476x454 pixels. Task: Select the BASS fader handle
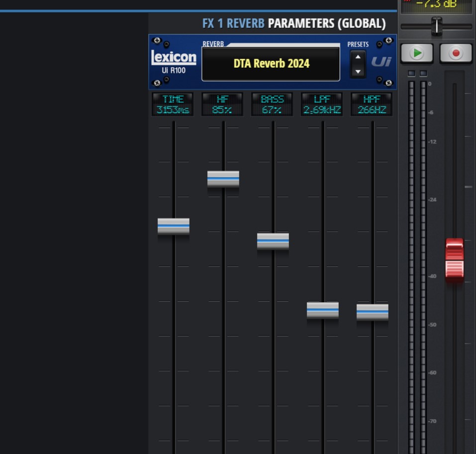[273, 241]
